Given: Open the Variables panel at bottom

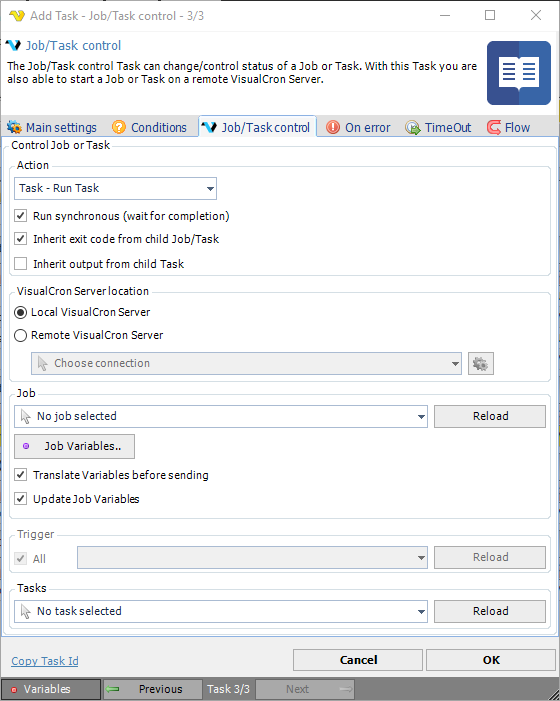Looking at the screenshot, I should coord(51,689).
